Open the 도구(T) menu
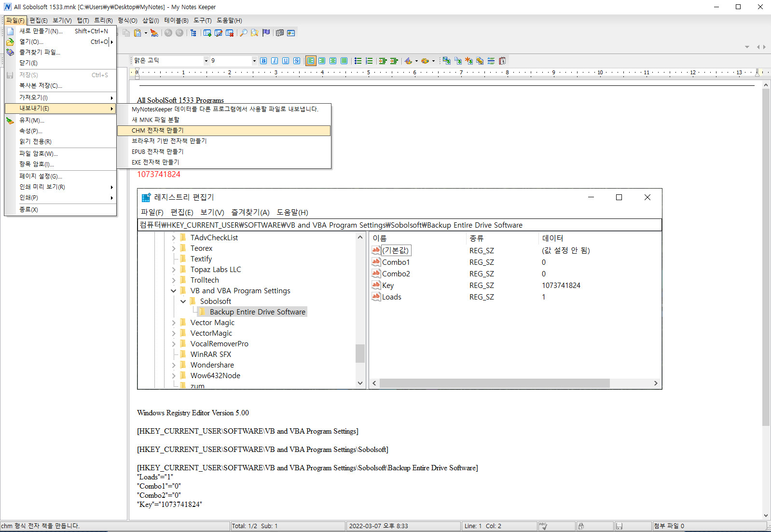 [203, 20]
